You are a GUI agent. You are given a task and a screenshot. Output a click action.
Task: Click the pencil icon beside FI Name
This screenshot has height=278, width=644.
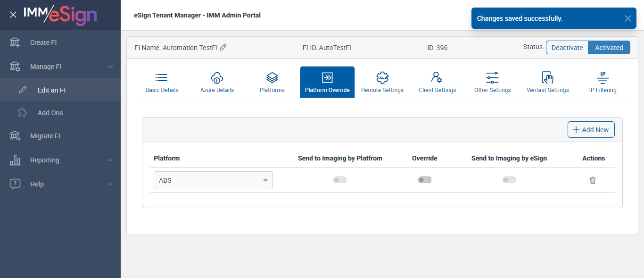coord(223,47)
